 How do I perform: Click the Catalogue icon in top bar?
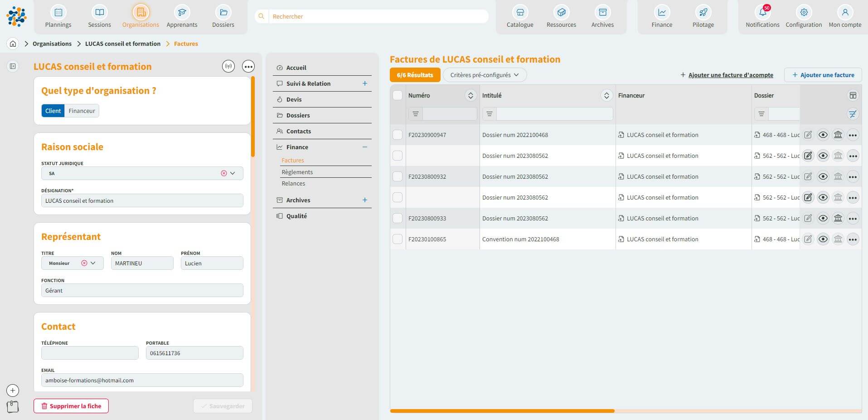coord(520,13)
